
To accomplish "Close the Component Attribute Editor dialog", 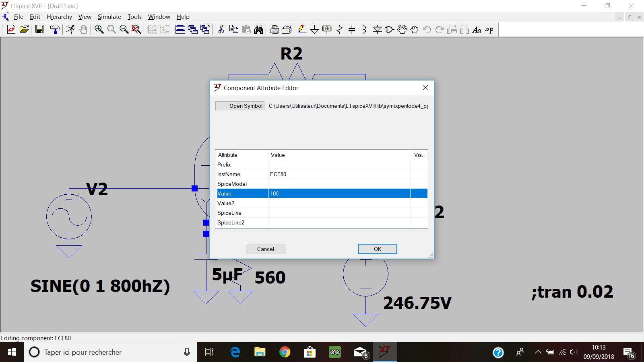I will click(425, 88).
